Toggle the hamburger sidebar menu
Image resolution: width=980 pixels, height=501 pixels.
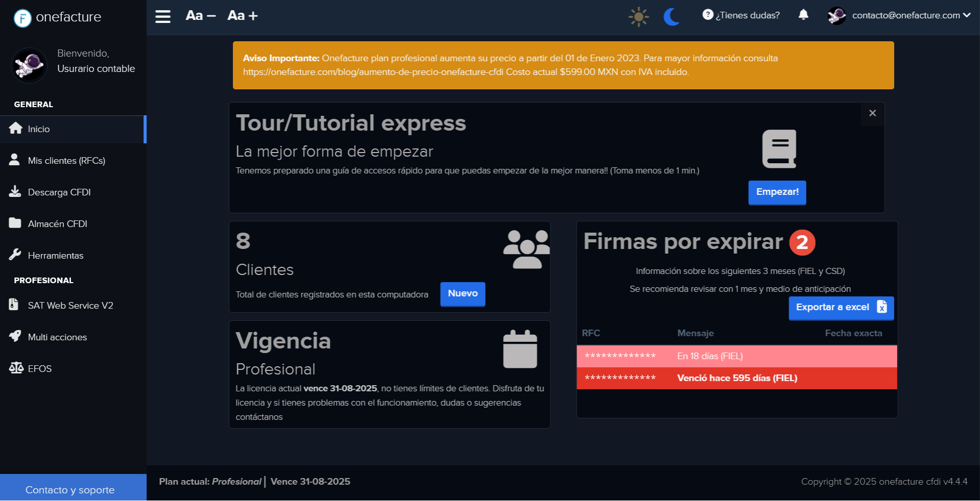[x=163, y=16]
